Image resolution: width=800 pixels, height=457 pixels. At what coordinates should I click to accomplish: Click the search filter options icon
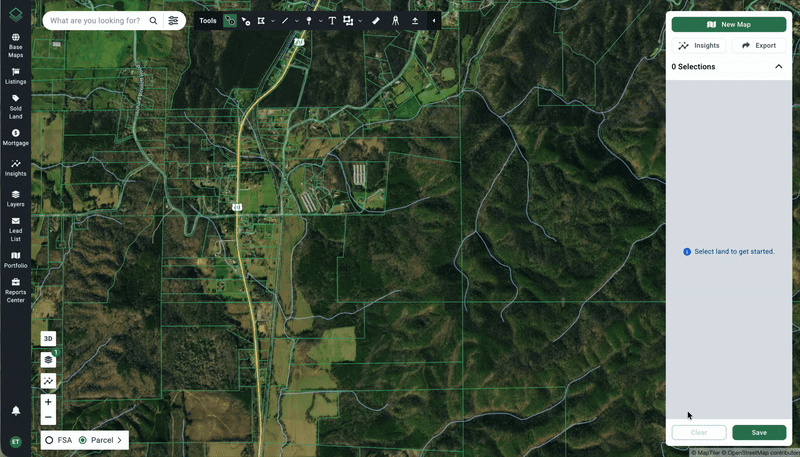click(x=173, y=20)
